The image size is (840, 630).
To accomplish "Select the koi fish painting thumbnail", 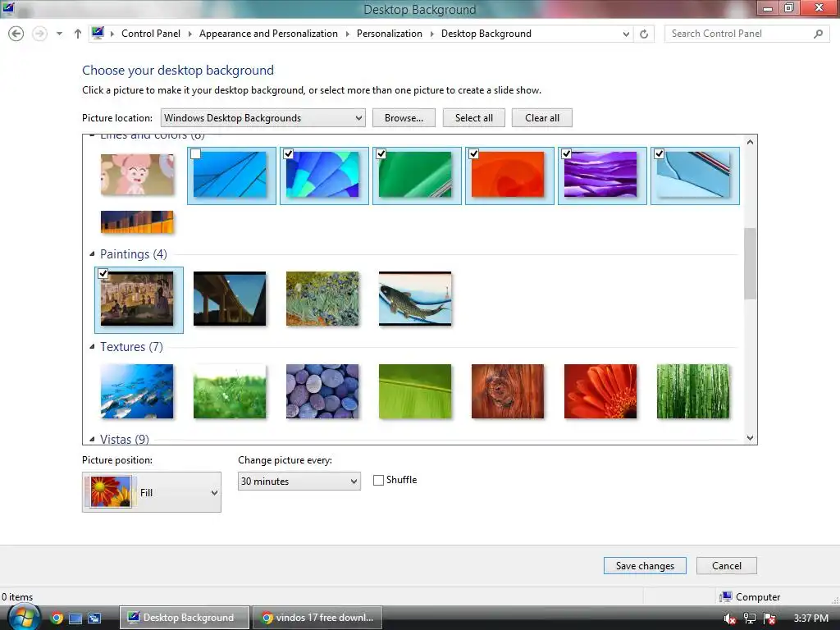I will 415,299.
